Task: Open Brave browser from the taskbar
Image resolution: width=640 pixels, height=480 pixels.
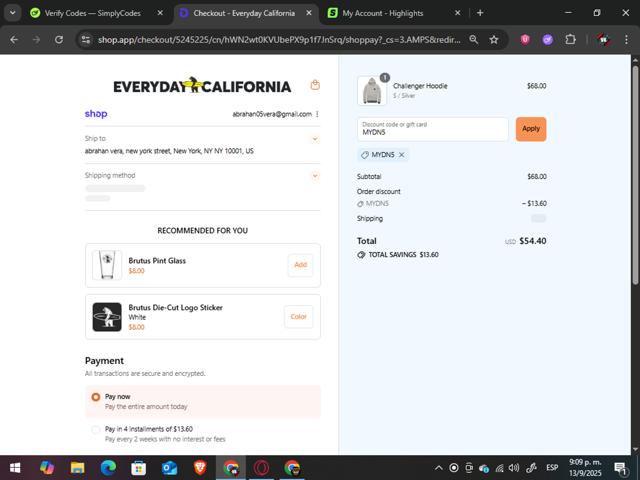Action: [x=200, y=468]
